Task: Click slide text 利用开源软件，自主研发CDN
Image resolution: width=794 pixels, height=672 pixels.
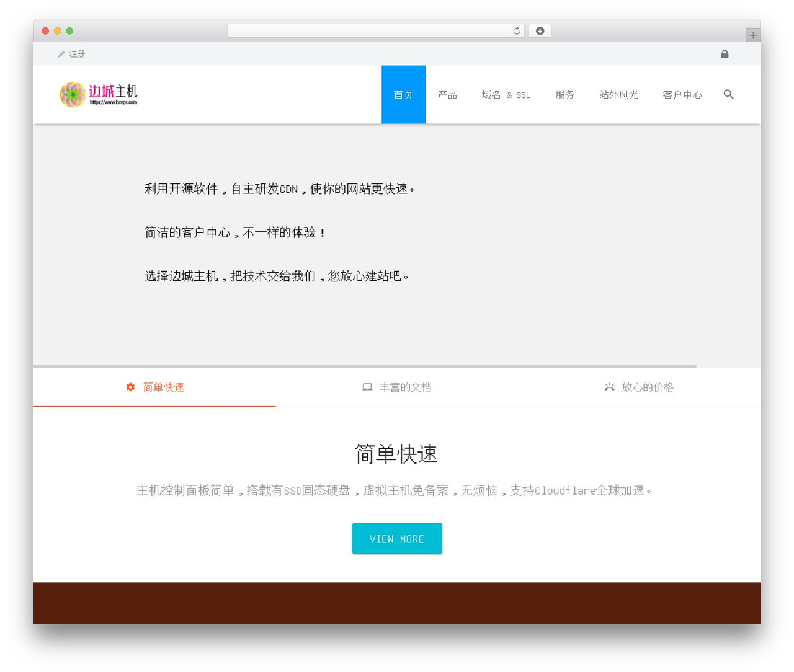Action: (280, 188)
